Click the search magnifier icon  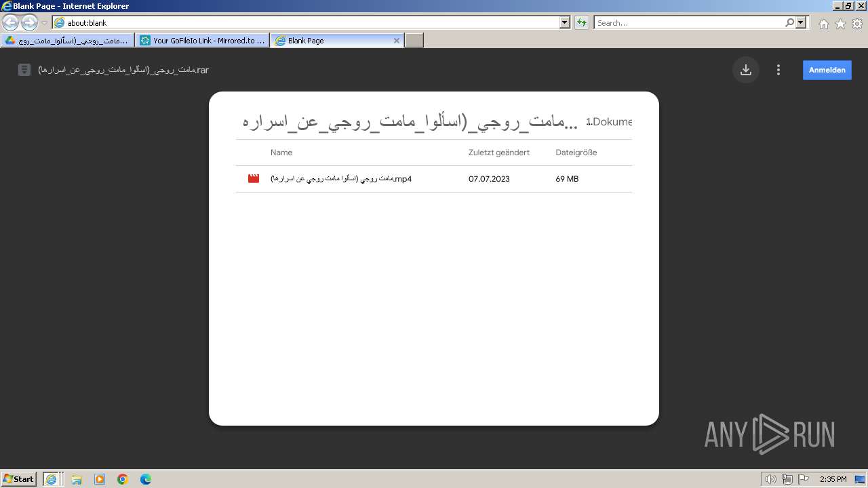point(789,22)
